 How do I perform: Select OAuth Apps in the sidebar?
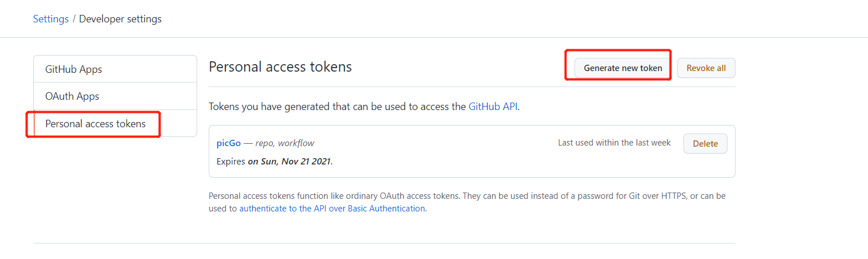[72, 96]
